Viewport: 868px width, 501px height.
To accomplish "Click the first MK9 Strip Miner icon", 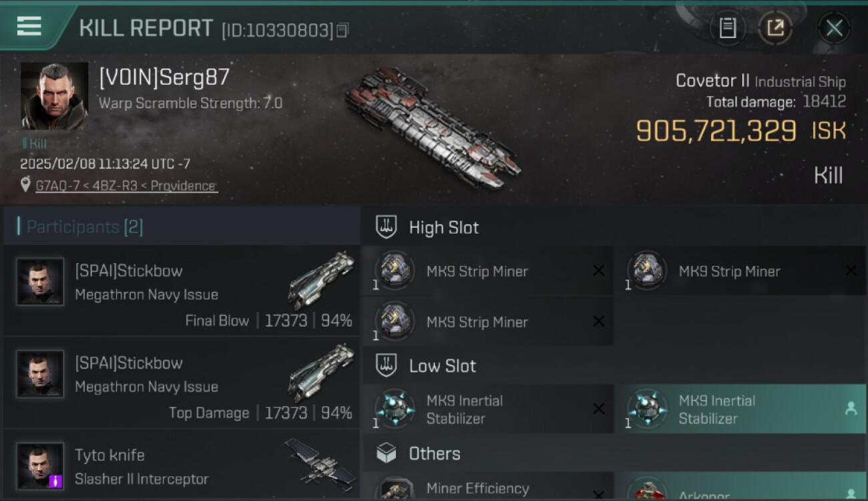I will 395,271.
